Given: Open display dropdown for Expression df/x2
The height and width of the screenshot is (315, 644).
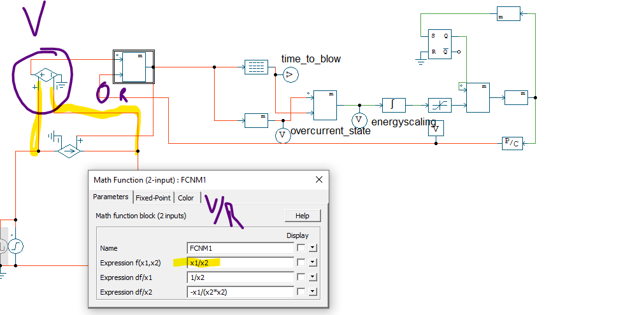Looking at the screenshot, I should [313, 292].
